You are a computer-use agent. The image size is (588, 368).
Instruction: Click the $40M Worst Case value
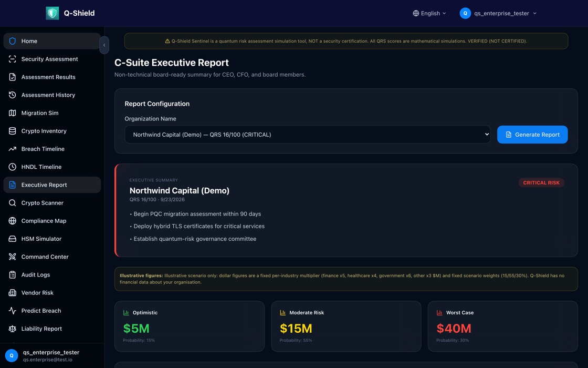point(454,329)
